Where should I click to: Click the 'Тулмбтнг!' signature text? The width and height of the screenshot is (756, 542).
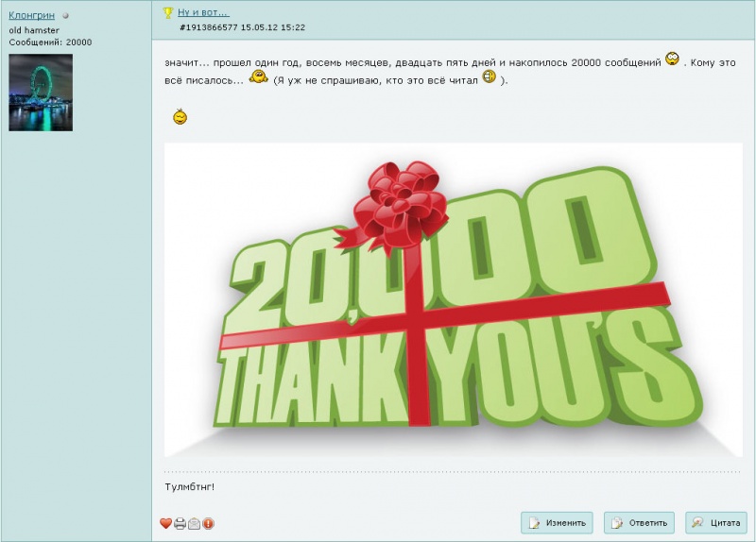(x=190, y=486)
